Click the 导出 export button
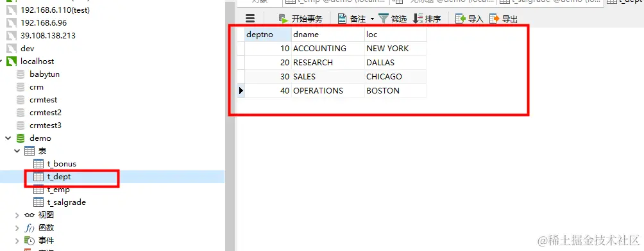The width and height of the screenshot is (644, 251). click(503, 19)
